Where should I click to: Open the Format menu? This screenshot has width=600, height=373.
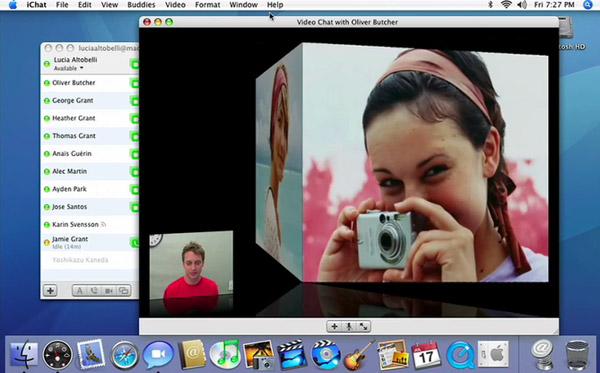click(x=207, y=5)
